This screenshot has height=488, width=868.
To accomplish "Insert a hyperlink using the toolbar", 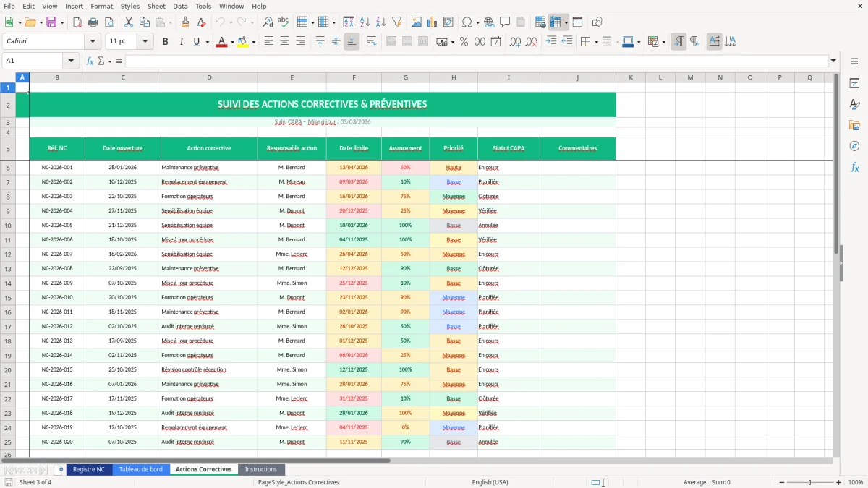I will tap(488, 22).
